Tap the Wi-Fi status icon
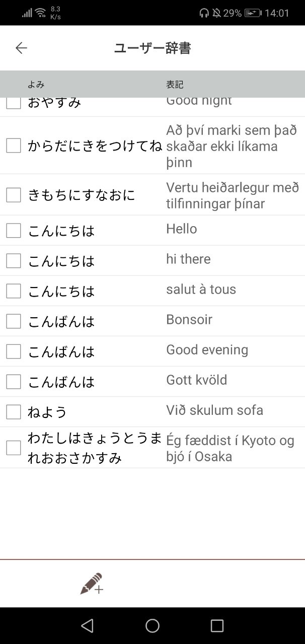Screen dimensions: 305x644 point(41,13)
